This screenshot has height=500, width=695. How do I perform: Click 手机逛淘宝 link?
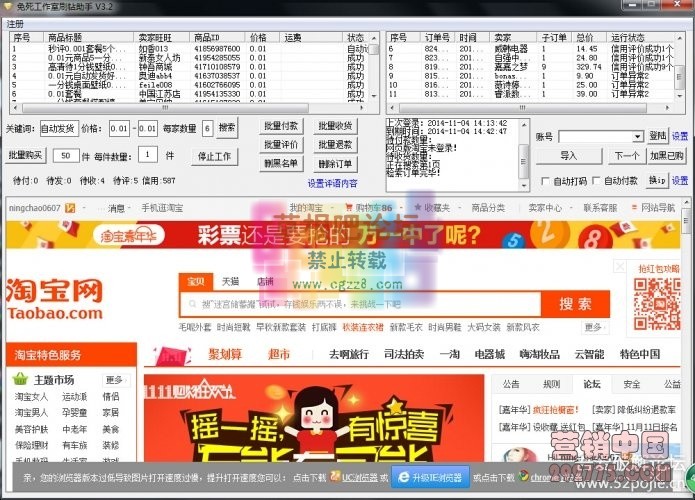pyautogui.click(x=162, y=208)
